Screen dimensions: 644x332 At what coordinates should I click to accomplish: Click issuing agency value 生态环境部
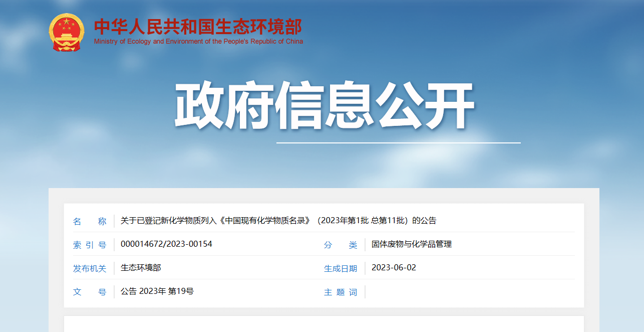(x=141, y=268)
